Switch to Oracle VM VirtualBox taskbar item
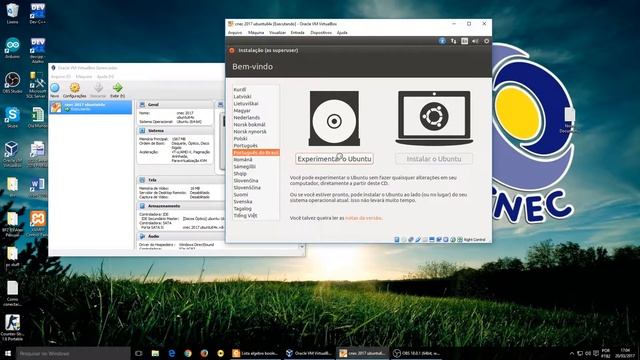 [309, 353]
